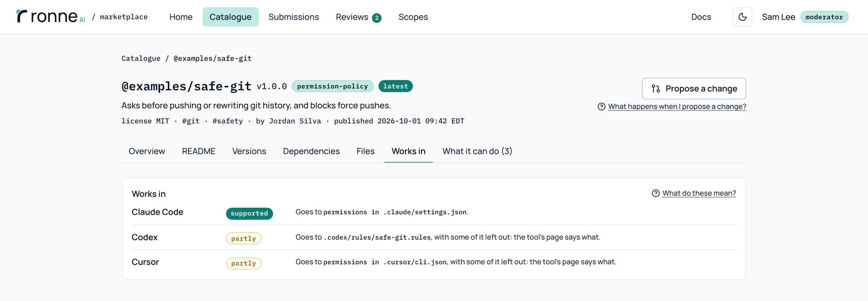Open the Catalogue nav item
The width and height of the screenshot is (868, 301).
coord(230,17)
